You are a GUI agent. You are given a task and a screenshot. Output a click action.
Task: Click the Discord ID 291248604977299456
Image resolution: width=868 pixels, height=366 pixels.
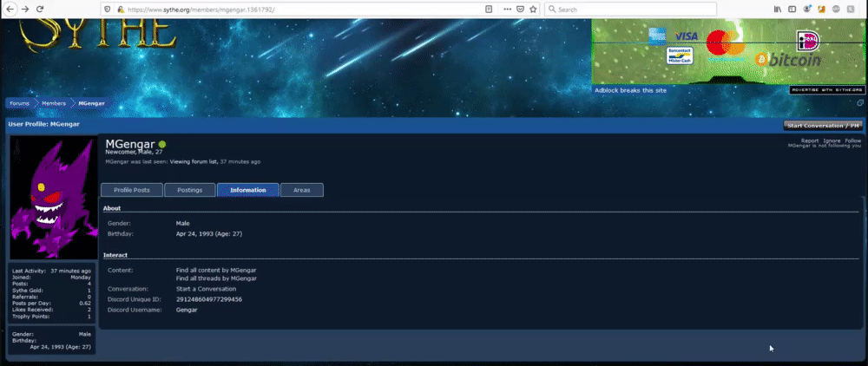(x=208, y=299)
